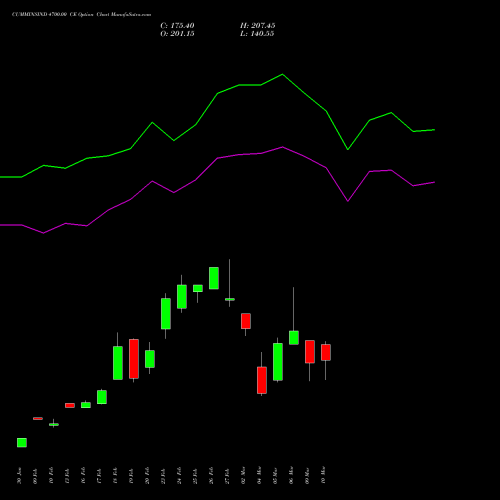500x500 pixels.
Task: Click the close value C: 175.40
Action: [x=177, y=26]
